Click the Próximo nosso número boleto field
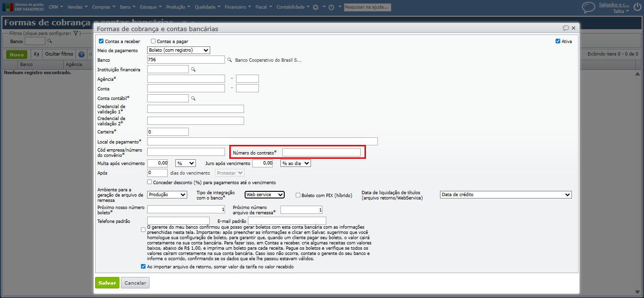644x298 pixels. click(186, 210)
